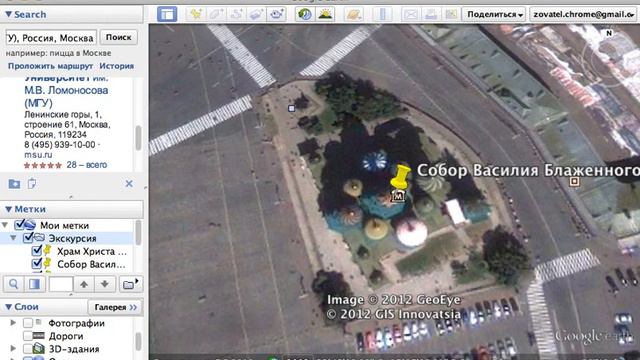Click the Print toolbar icon
Image resolution: width=640 pixels, height=360 pixels.
coord(431,14)
